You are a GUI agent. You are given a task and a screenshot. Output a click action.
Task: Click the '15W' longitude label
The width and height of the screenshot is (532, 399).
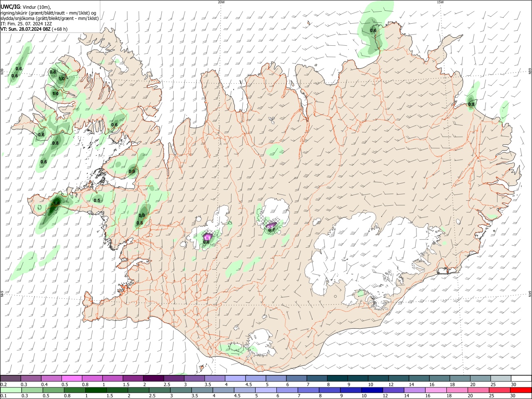(x=440, y=2)
